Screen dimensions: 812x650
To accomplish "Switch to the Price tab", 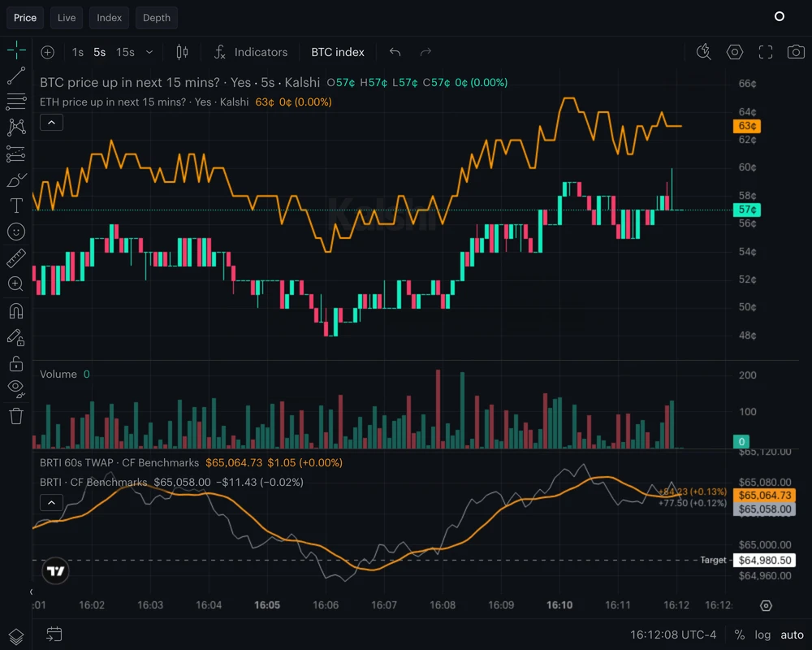I will [25, 18].
